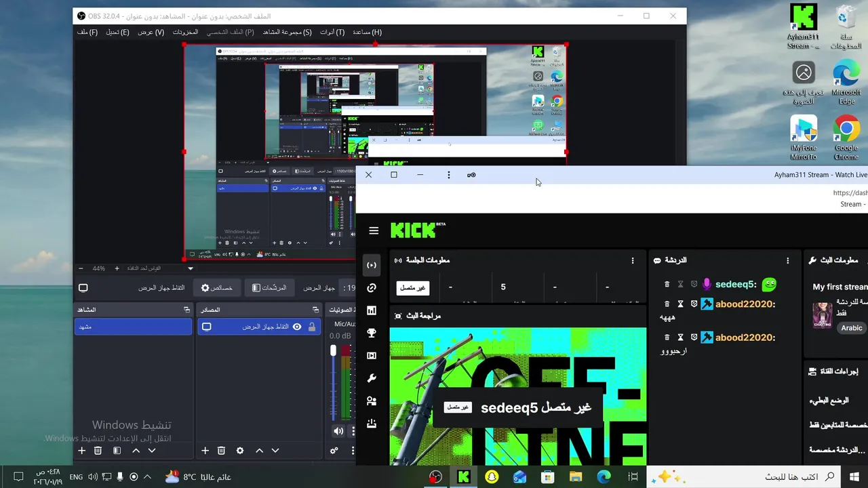Open the File (ملف) menu in OBS

pyautogui.click(x=87, y=32)
